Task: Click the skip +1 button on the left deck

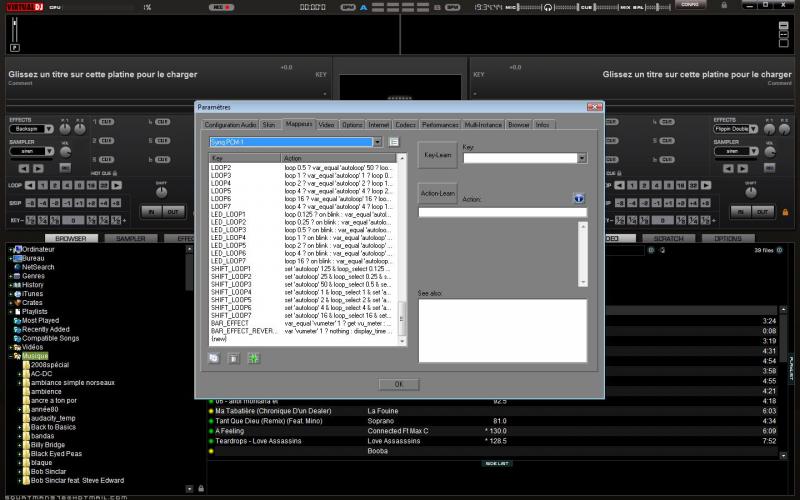Action: pyautogui.click(x=79, y=203)
